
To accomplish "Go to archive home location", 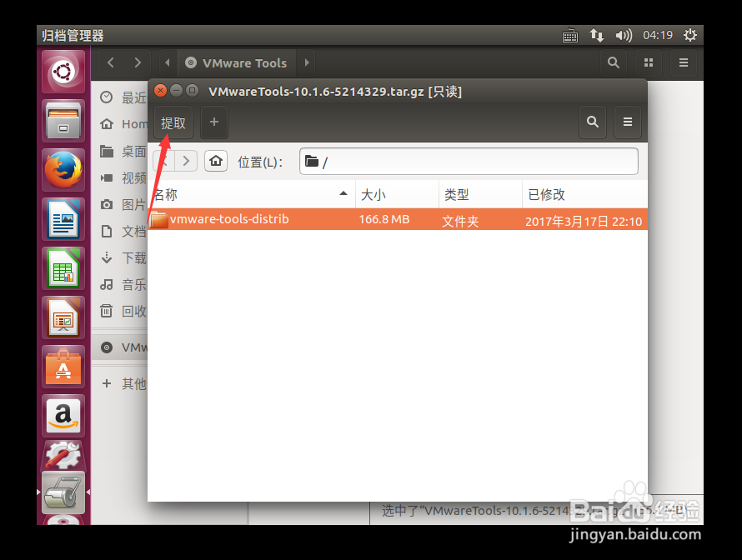I will (216, 162).
